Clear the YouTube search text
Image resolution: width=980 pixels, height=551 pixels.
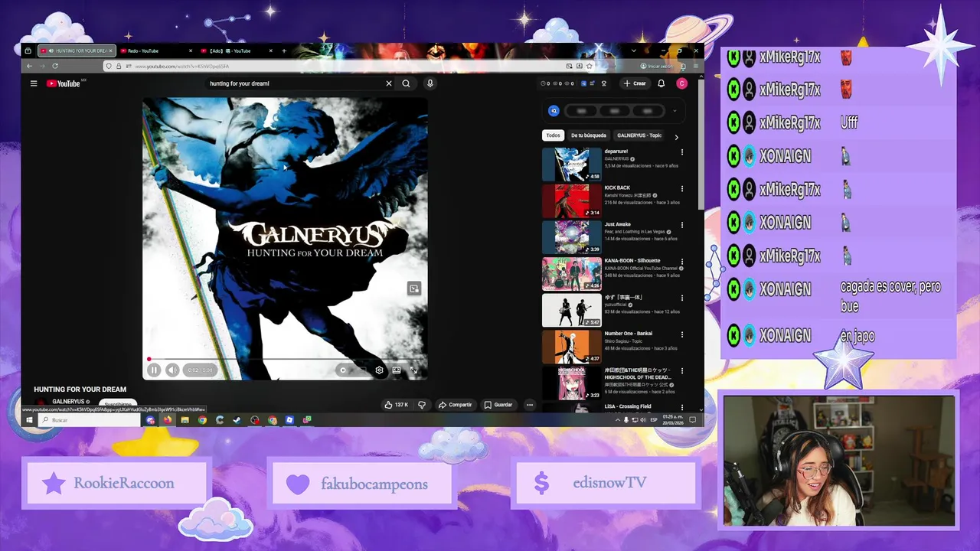pos(388,83)
